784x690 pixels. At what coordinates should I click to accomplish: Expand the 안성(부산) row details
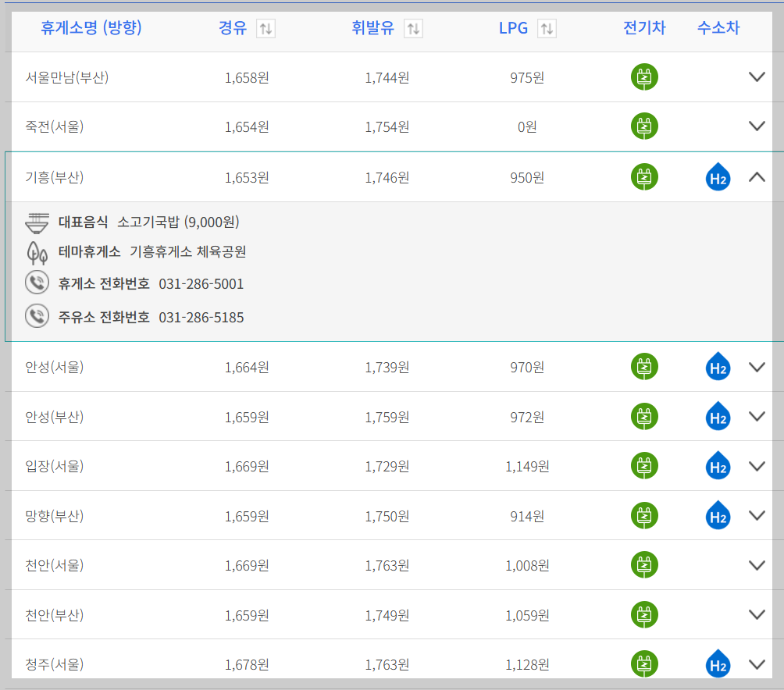(756, 416)
